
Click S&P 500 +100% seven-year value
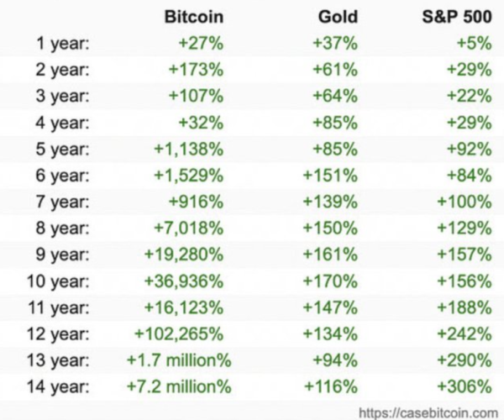coord(465,202)
